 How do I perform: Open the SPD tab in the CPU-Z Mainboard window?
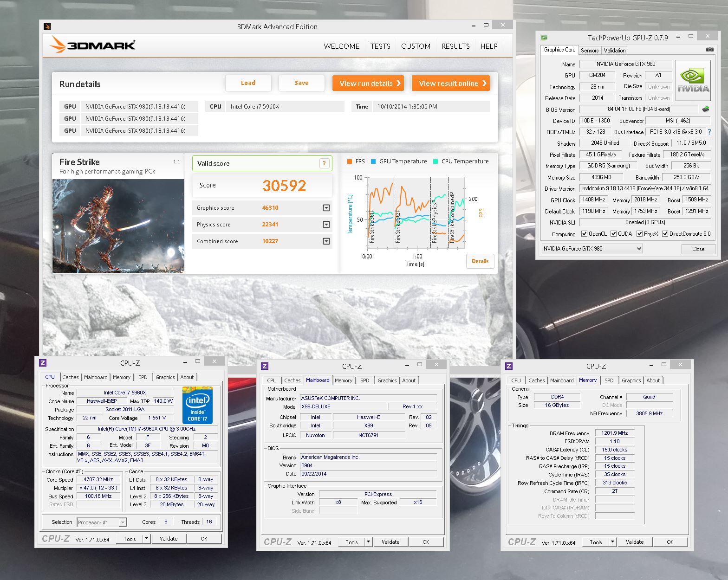point(365,380)
